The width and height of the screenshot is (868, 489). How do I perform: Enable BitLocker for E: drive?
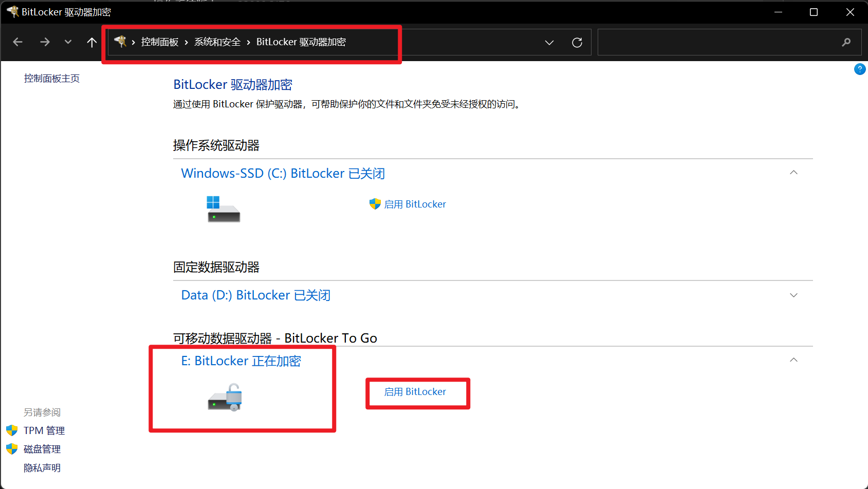click(x=415, y=392)
